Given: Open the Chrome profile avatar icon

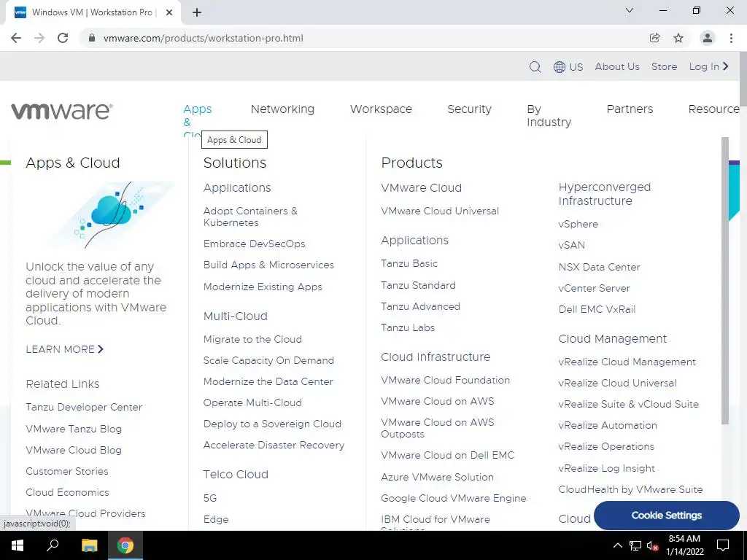Looking at the screenshot, I should [708, 38].
